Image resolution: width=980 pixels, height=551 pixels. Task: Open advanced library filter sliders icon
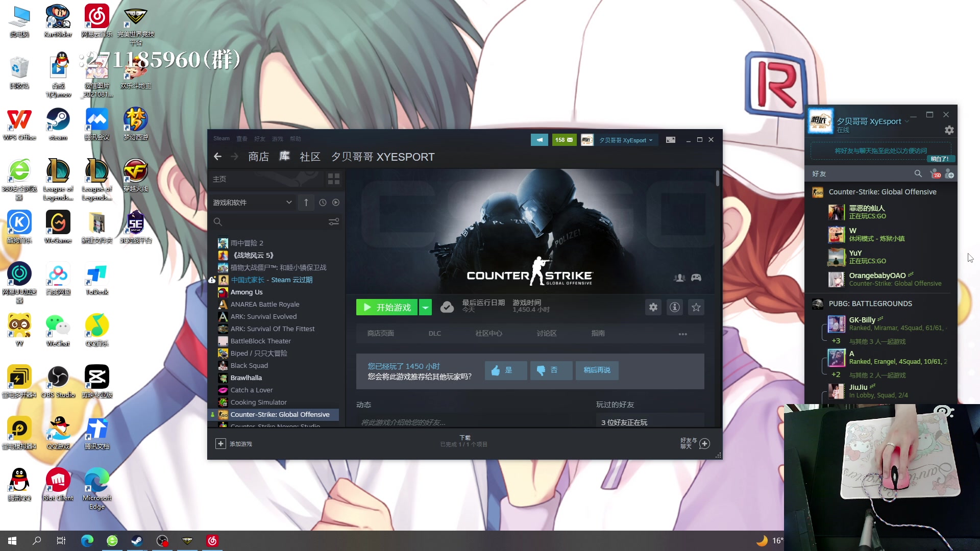pyautogui.click(x=334, y=222)
